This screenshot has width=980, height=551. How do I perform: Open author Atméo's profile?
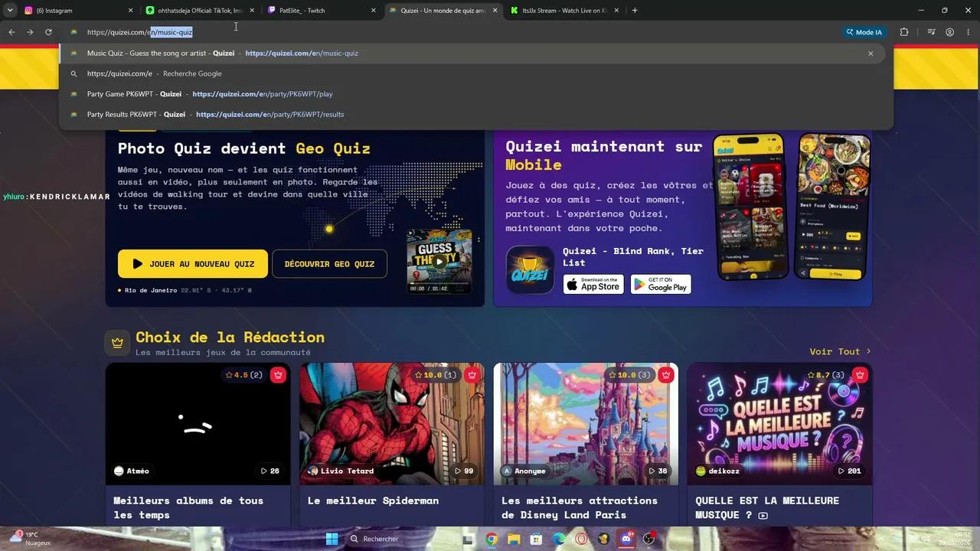(x=131, y=471)
